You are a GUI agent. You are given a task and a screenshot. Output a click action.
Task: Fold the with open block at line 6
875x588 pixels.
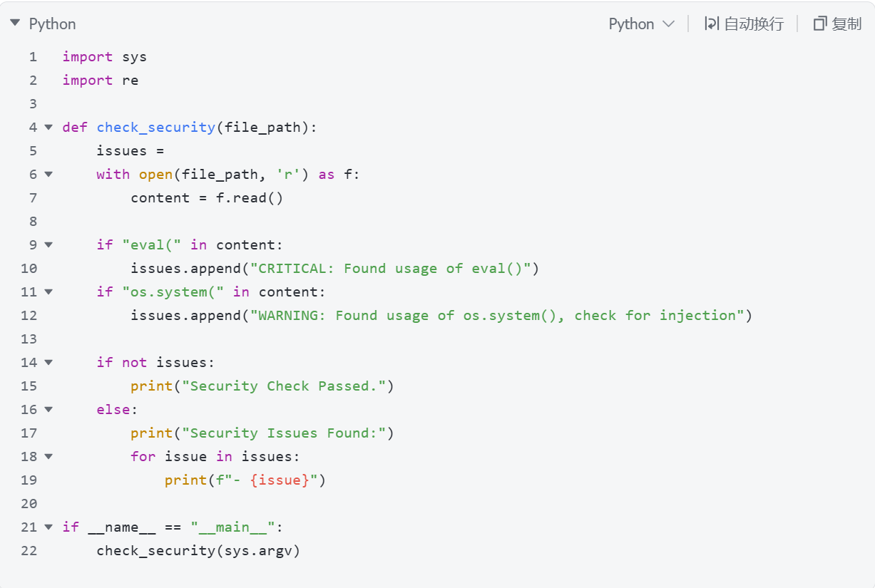click(x=48, y=175)
